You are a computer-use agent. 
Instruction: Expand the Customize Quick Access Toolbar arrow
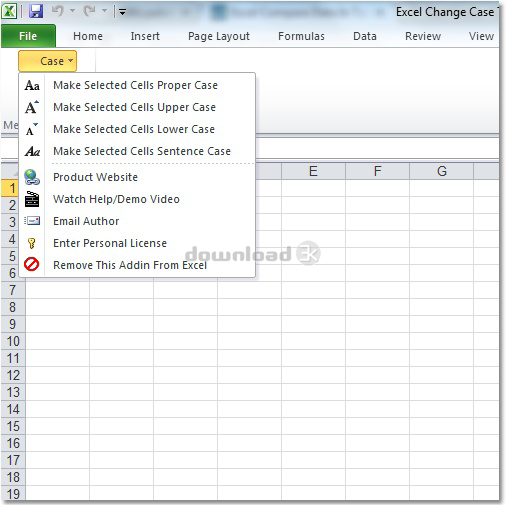coord(122,12)
